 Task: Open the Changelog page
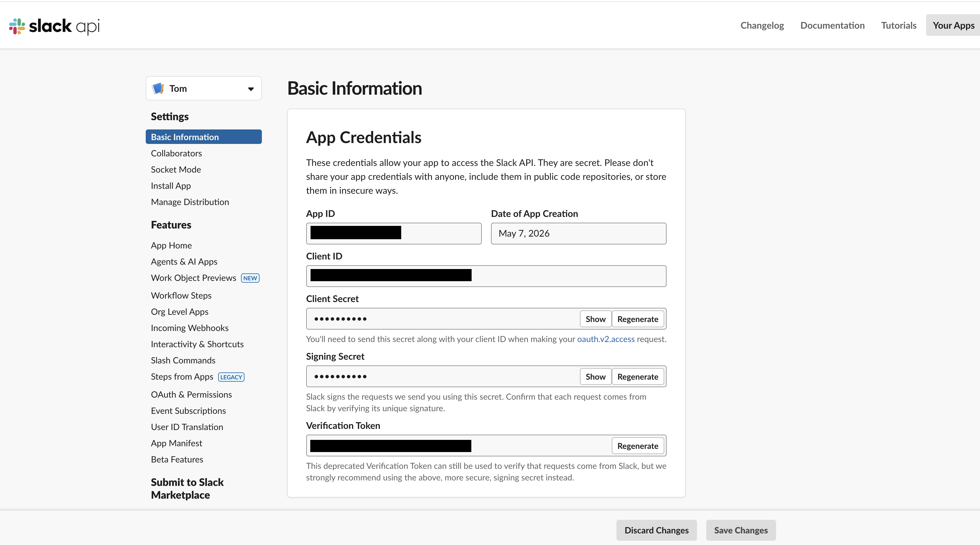coord(762,25)
